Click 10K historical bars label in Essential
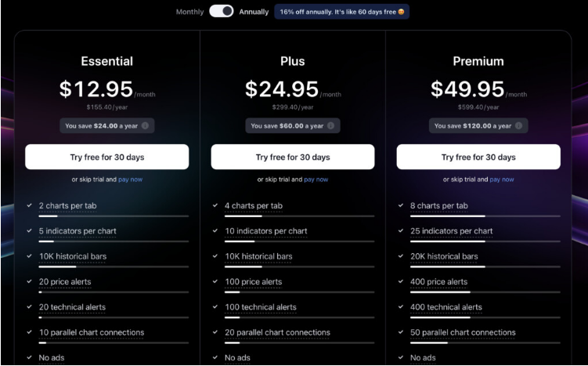This screenshot has height=366, width=588. coord(73,256)
